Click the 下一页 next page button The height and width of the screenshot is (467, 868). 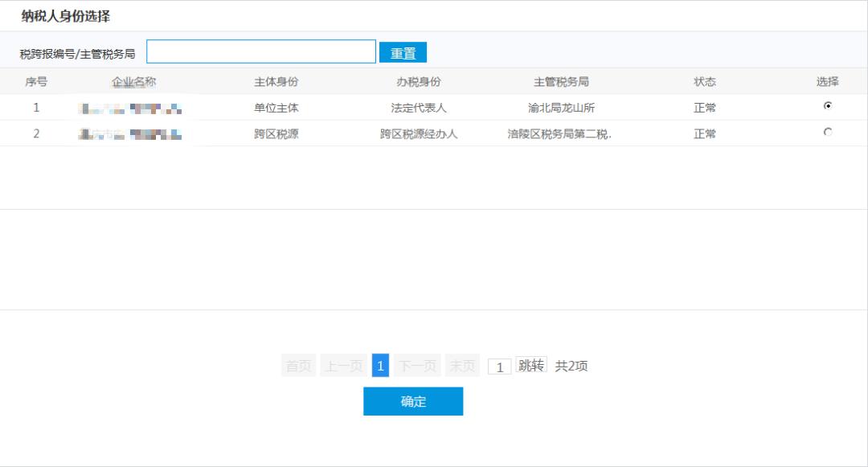[x=417, y=366]
